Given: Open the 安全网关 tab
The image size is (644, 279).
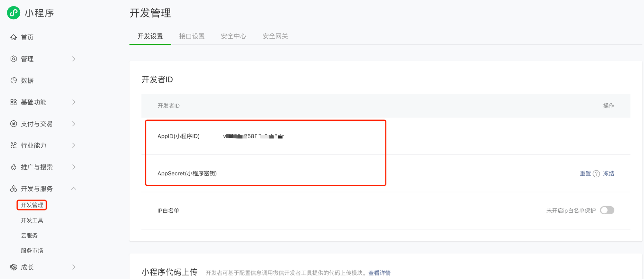Looking at the screenshot, I should (275, 36).
